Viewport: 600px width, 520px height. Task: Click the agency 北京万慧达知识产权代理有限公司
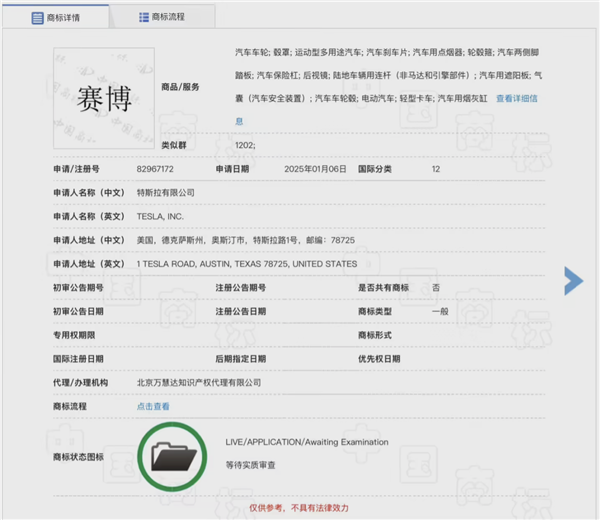pos(198,382)
